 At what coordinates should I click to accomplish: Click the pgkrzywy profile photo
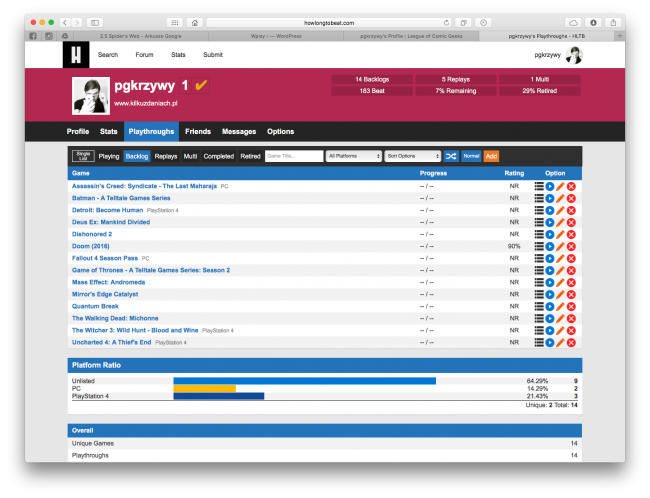coord(91,96)
